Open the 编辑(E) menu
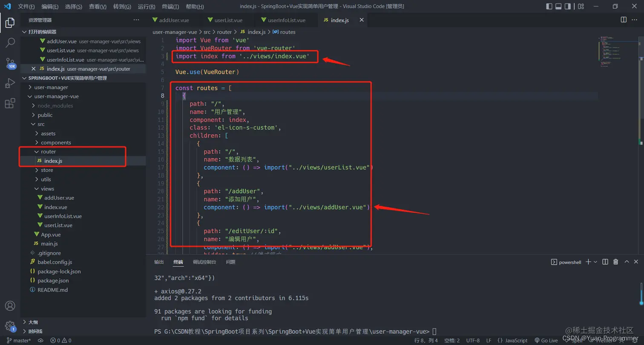 [x=50, y=6]
